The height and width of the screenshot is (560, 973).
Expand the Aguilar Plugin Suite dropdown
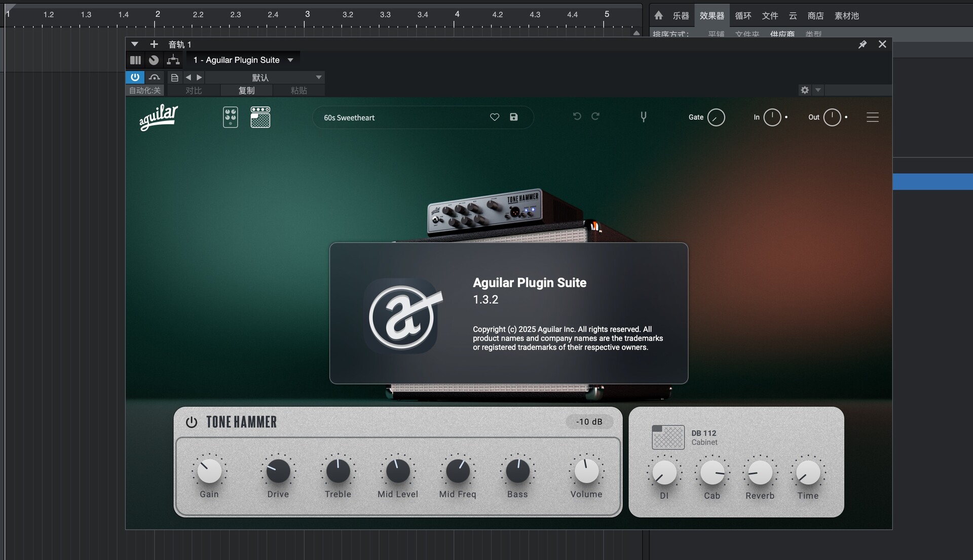click(x=290, y=60)
